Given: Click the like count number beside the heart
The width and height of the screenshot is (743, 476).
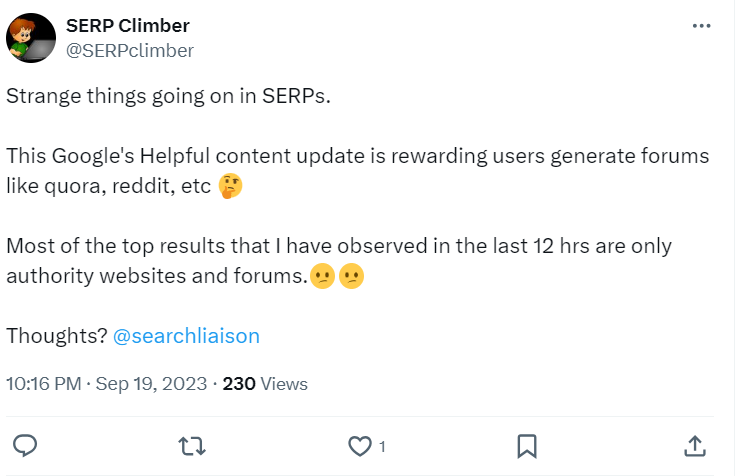Looking at the screenshot, I should (x=383, y=445).
